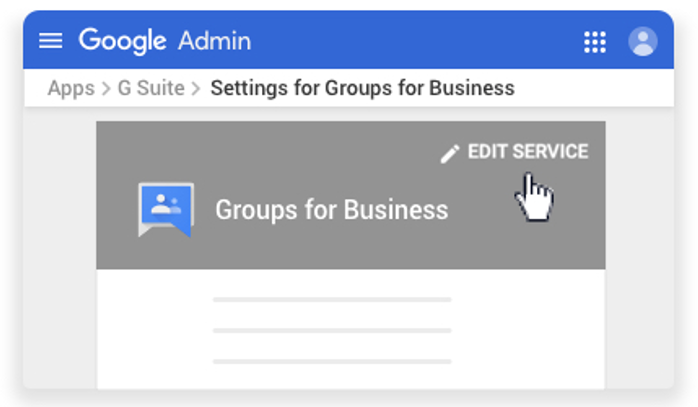Click the Admin label in header
Viewport: 698px width, 407px height.
click(x=214, y=41)
